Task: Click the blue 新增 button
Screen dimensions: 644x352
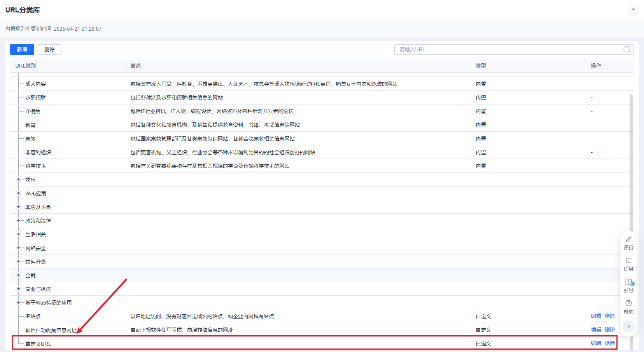Action: 22,49
